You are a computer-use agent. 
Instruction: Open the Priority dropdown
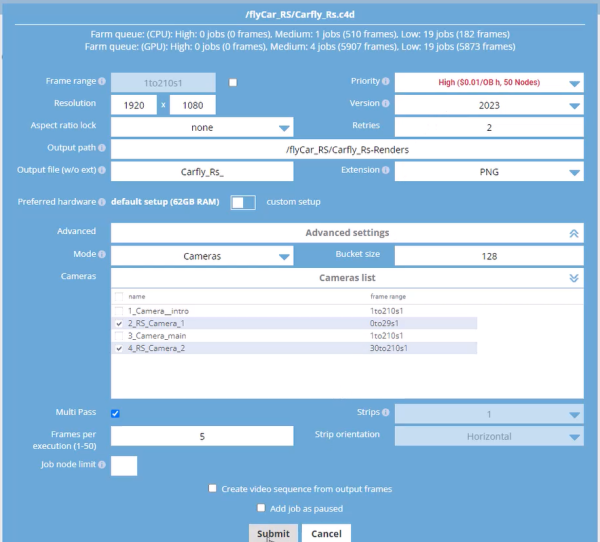click(488, 83)
